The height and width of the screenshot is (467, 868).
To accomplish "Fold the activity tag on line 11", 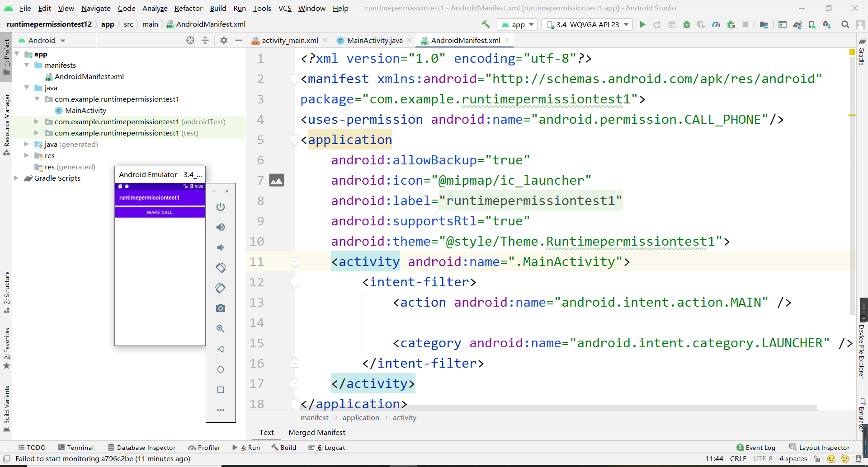I will coord(295,262).
